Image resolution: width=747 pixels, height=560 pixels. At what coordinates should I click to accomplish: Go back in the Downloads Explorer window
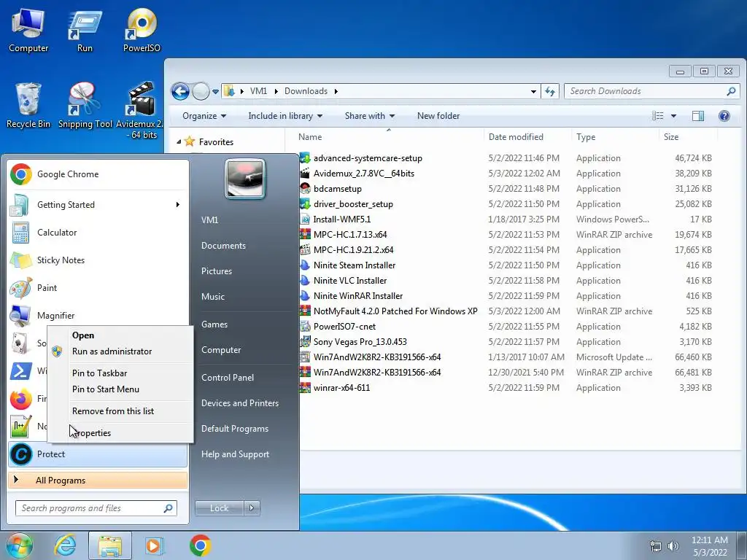[x=180, y=91]
